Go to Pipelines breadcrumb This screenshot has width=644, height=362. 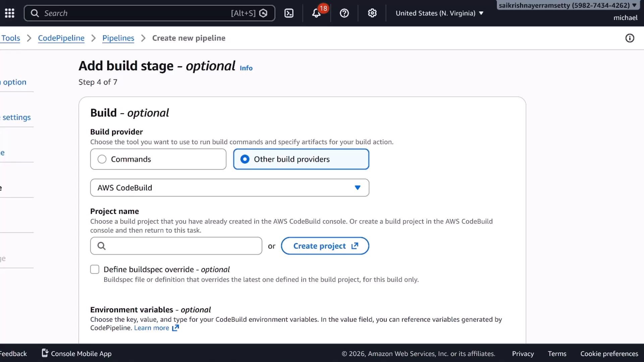118,38
